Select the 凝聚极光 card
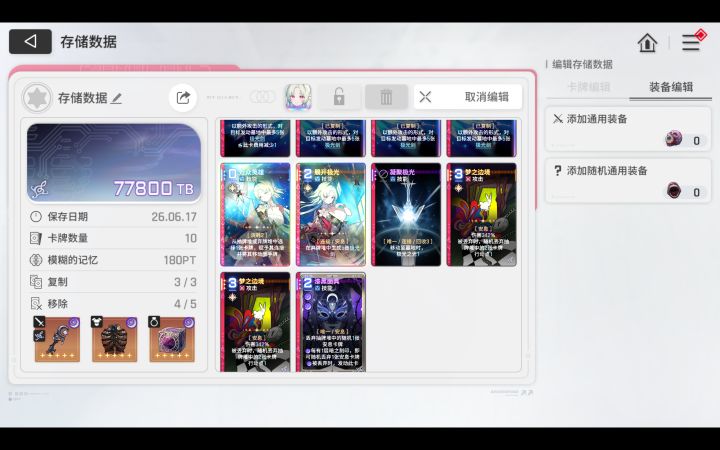 (x=406, y=214)
